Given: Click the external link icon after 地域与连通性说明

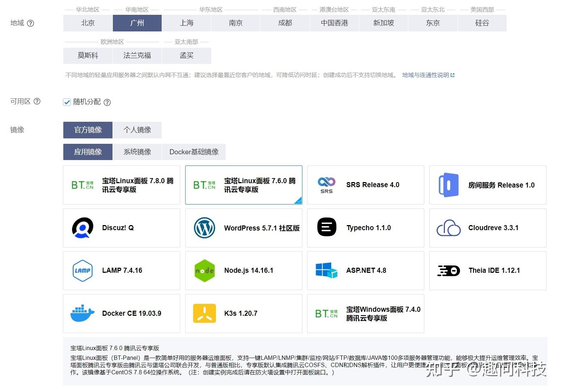Looking at the screenshot, I should coord(452,75).
